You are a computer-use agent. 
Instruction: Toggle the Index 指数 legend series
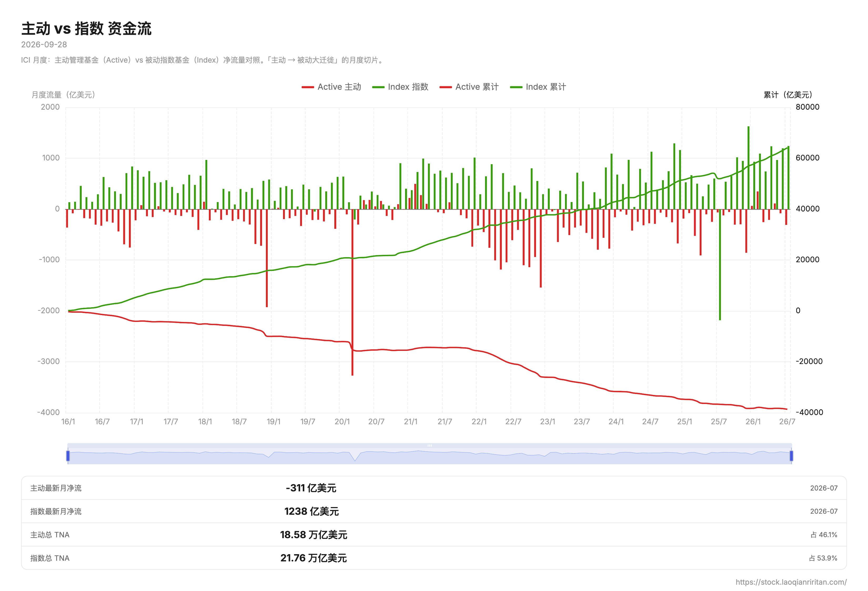tap(400, 87)
